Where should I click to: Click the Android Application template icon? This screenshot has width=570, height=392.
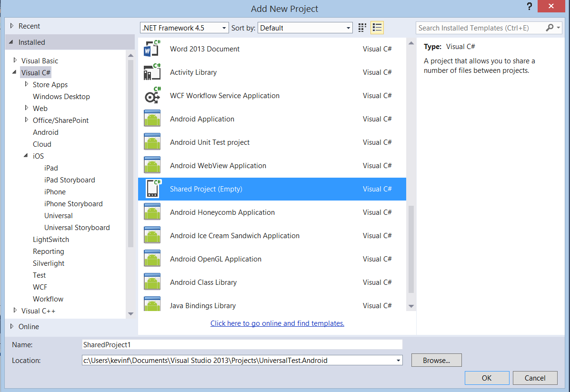[152, 119]
